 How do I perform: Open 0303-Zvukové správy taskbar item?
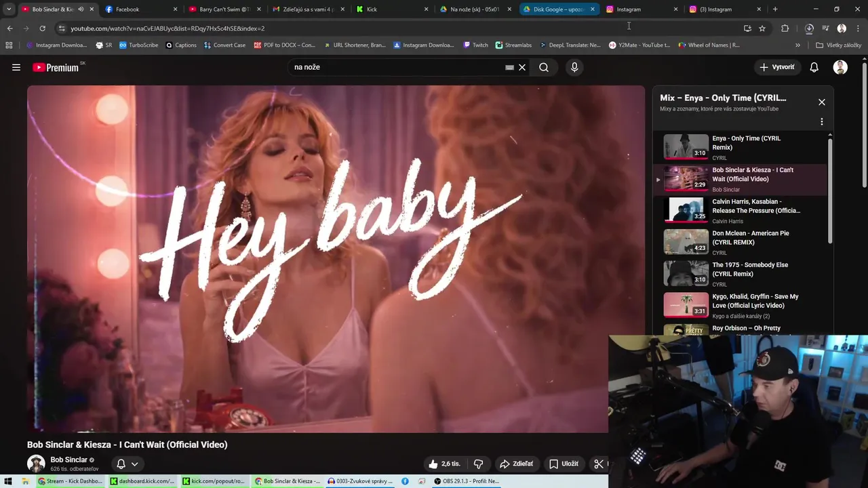coord(359,481)
